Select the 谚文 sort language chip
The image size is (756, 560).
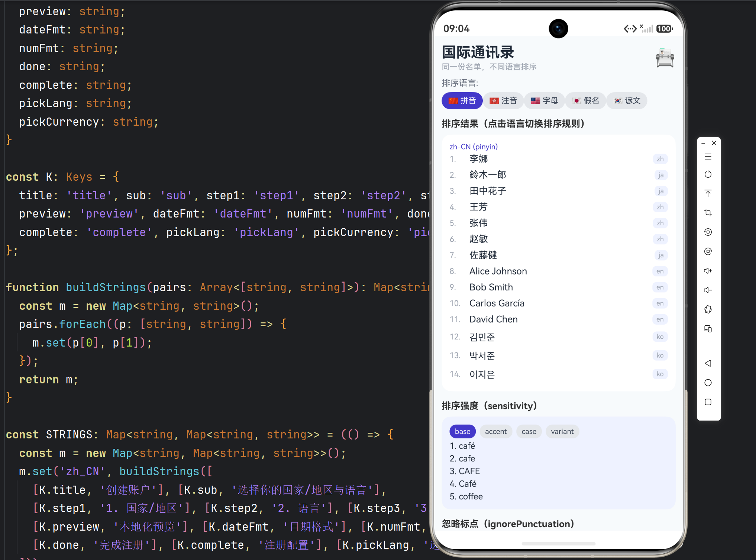pyautogui.click(x=627, y=101)
